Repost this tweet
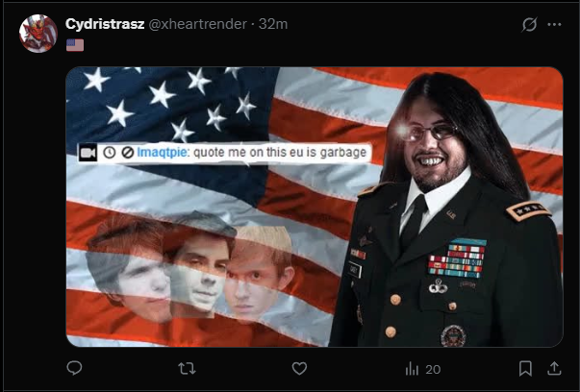This screenshot has width=580, height=392. pyautogui.click(x=187, y=368)
